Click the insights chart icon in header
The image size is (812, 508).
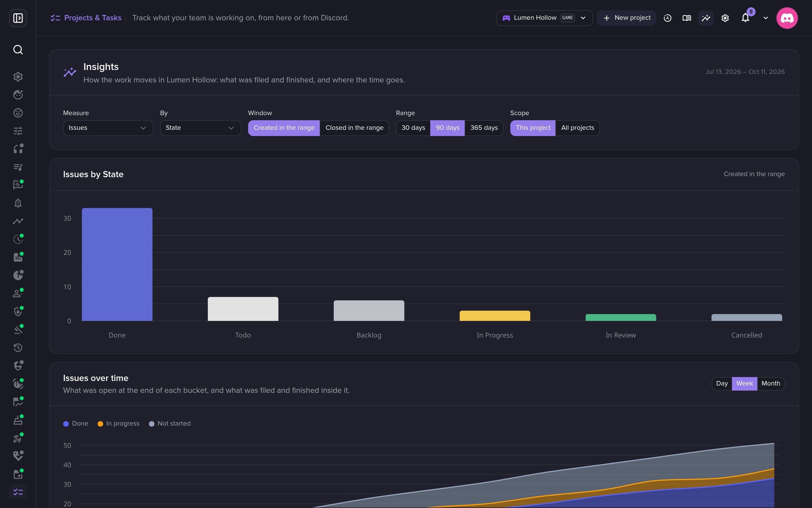pyautogui.click(x=706, y=18)
